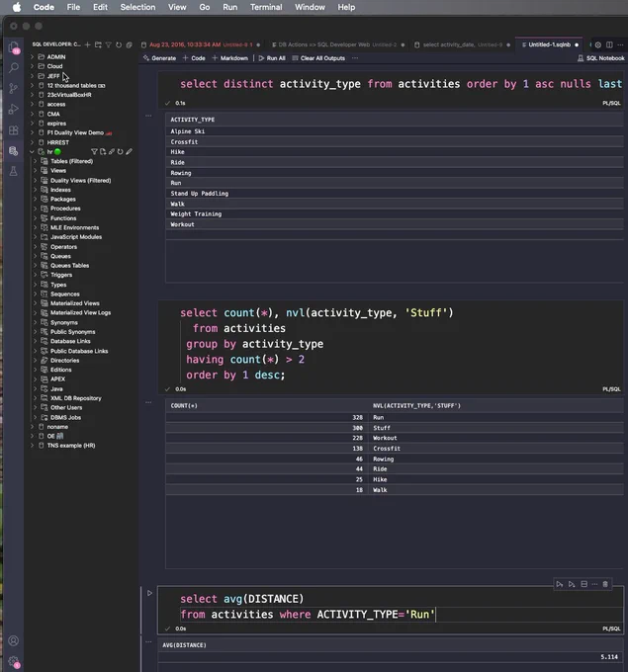This screenshot has width=628, height=672.
Task: Open the Run and Debug view
Action: coord(14,110)
